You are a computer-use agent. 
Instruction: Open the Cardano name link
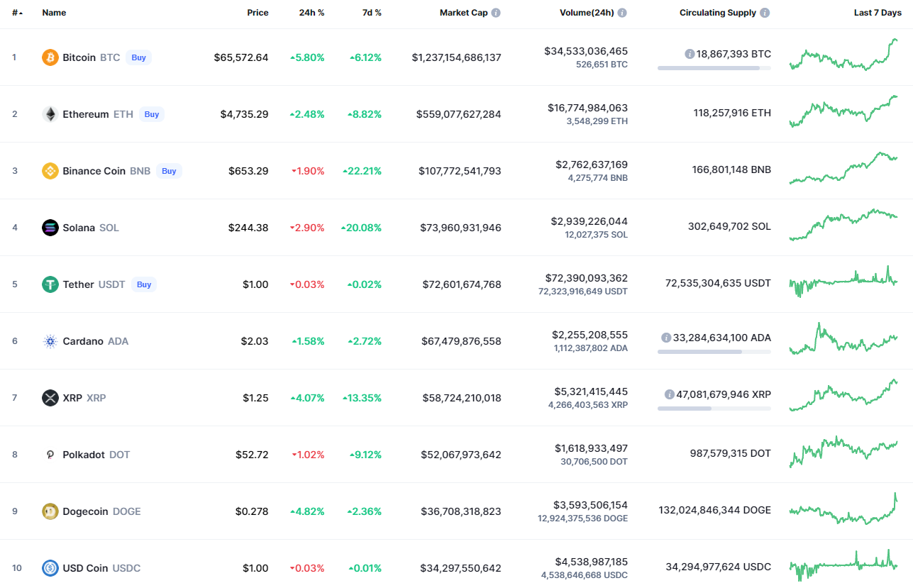(83, 341)
